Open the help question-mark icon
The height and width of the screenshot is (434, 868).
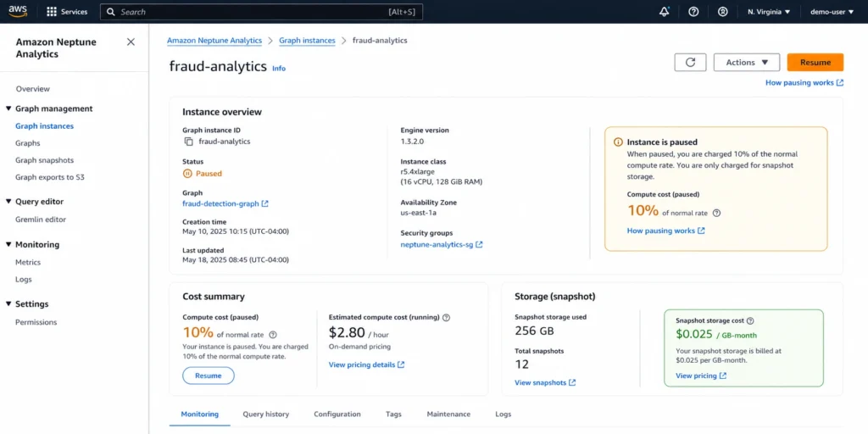[x=693, y=12]
